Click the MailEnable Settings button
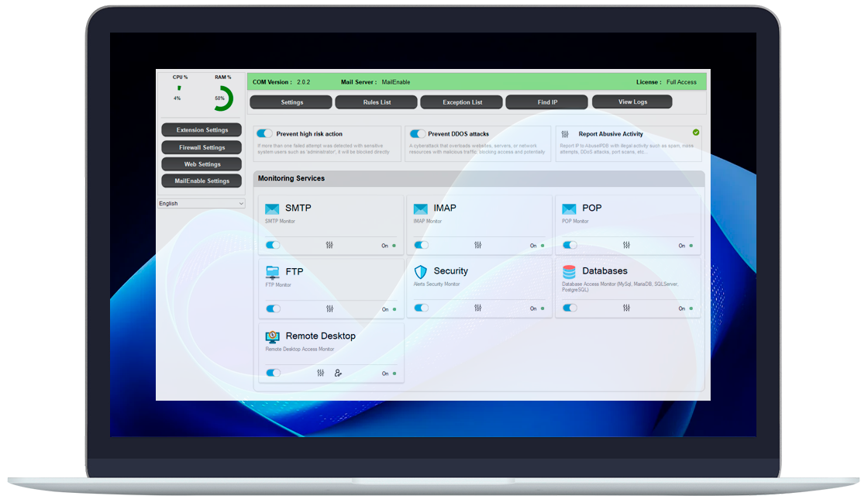The image size is (868, 496). [x=201, y=181]
